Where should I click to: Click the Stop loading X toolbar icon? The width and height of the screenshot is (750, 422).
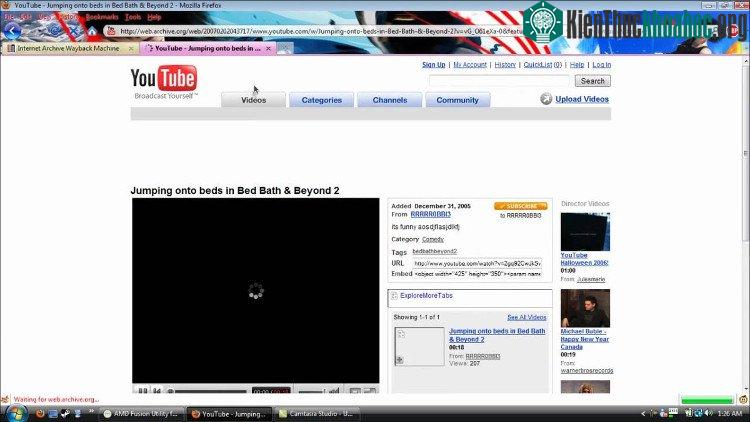[73, 32]
